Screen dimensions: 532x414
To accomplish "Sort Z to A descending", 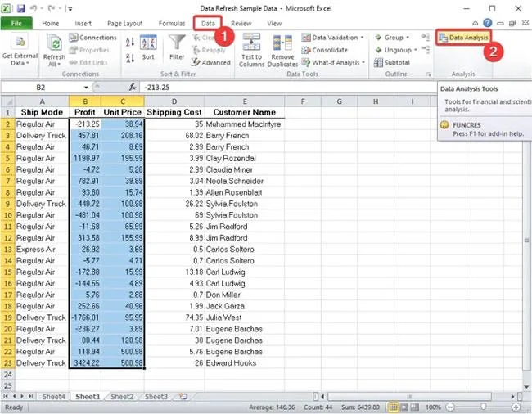I will (130, 58).
